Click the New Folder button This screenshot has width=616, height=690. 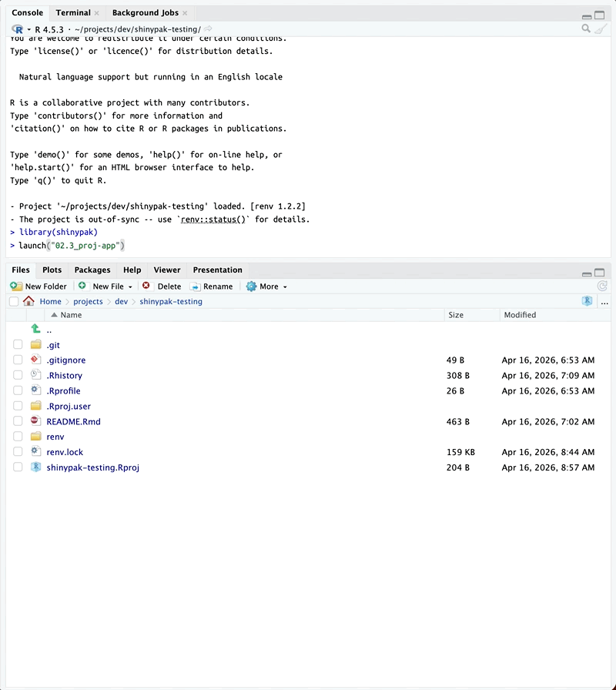(x=38, y=286)
